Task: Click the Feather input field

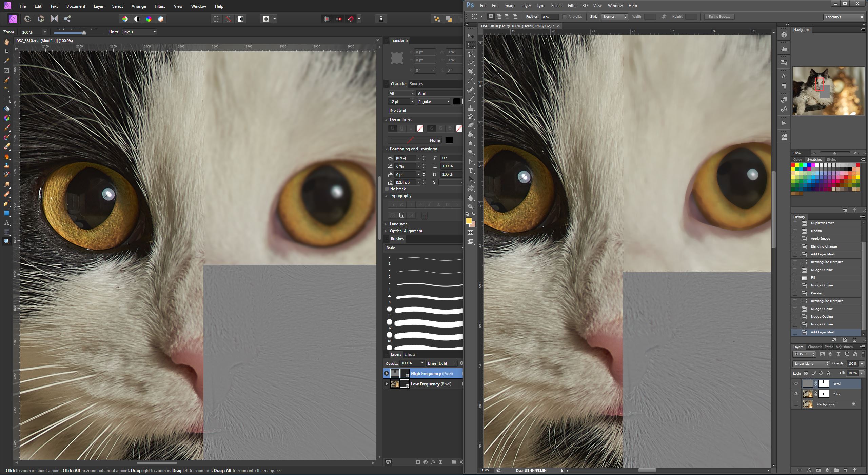Action: pos(549,17)
